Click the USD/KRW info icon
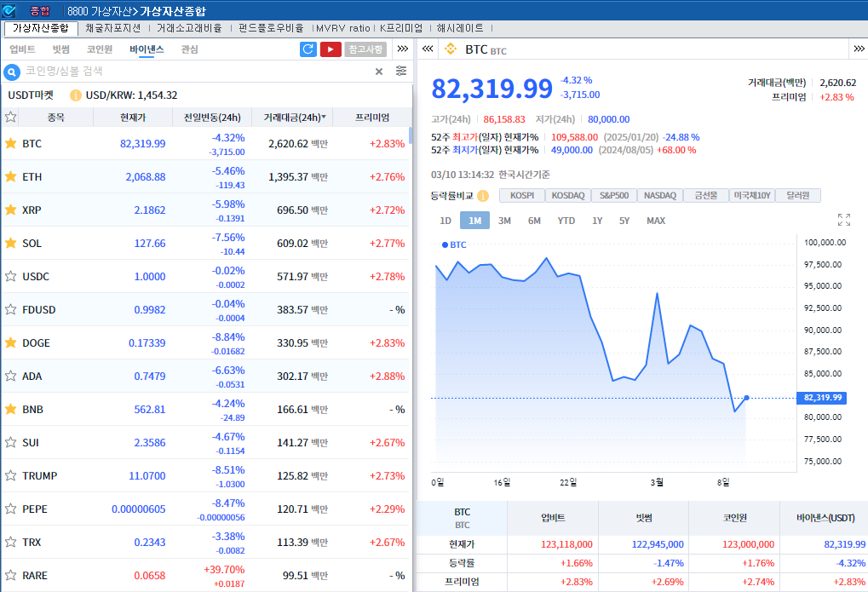Viewport: 868px width, 592px height. [x=76, y=95]
